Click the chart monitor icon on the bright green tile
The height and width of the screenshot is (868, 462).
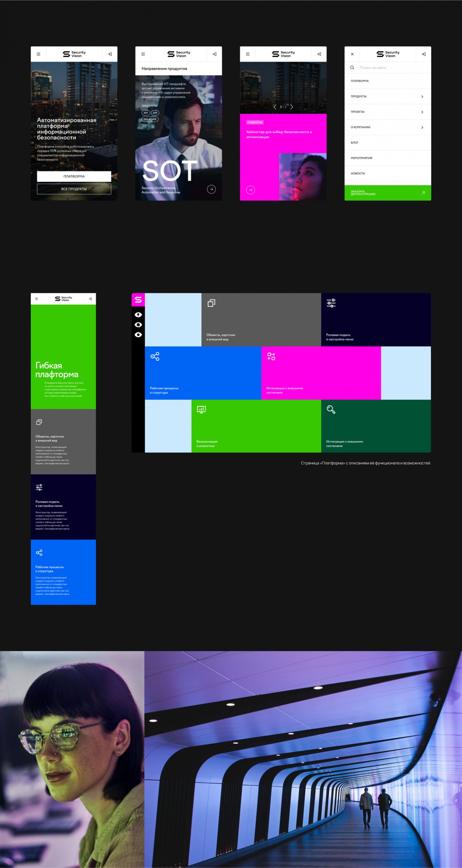click(x=201, y=410)
